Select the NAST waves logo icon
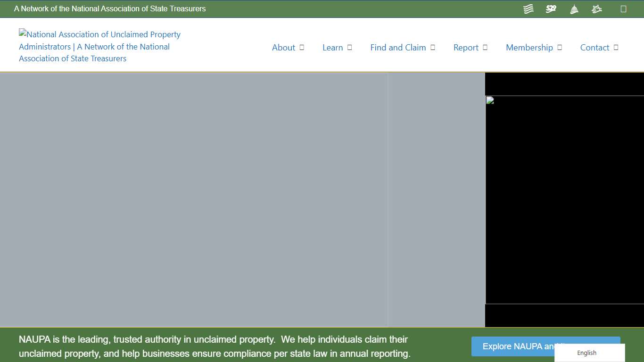The height and width of the screenshot is (362, 644). click(528, 8)
